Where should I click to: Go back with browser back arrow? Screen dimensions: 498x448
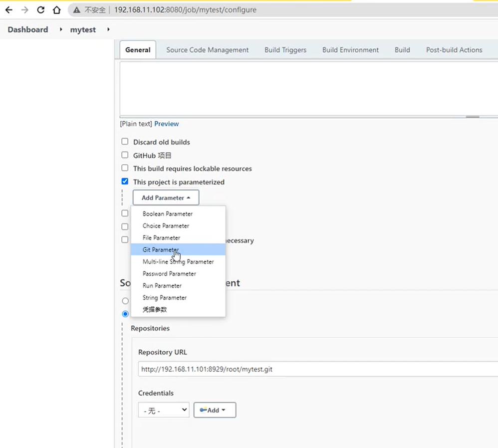pos(9,10)
